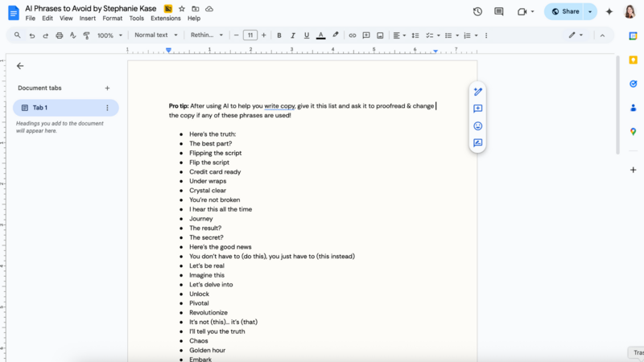Star the document title
Viewport: 644px width, 362px height.
(x=182, y=8)
